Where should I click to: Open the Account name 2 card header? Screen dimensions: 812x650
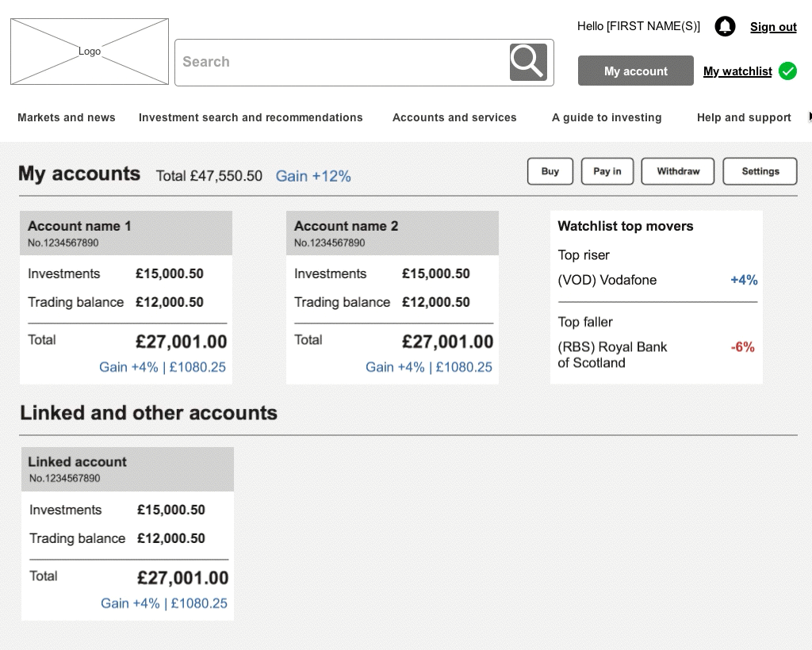click(393, 233)
